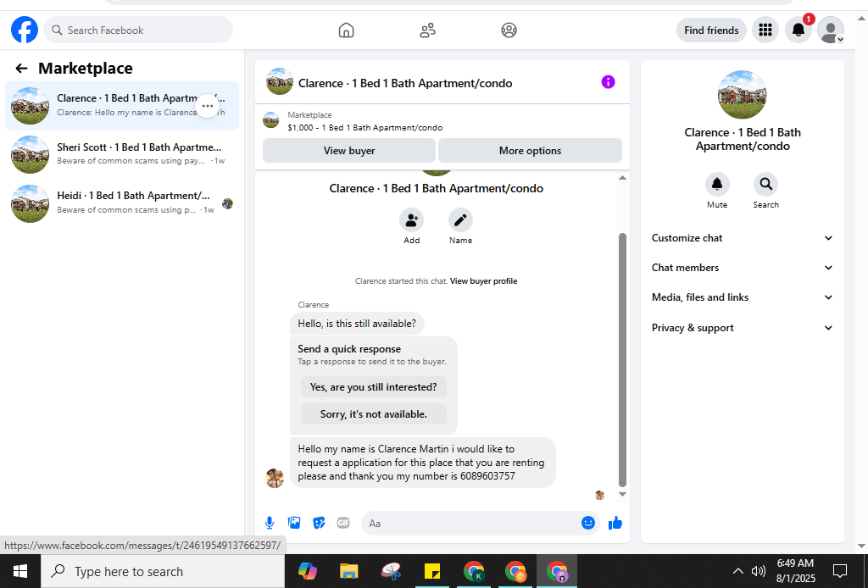Choose a sticker from the sticker icon

(x=319, y=523)
